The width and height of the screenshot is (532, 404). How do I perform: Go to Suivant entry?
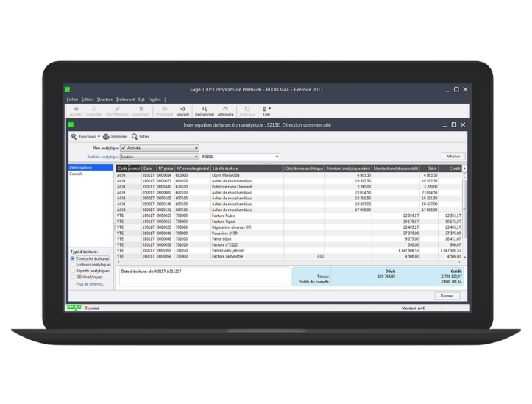(183, 111)
